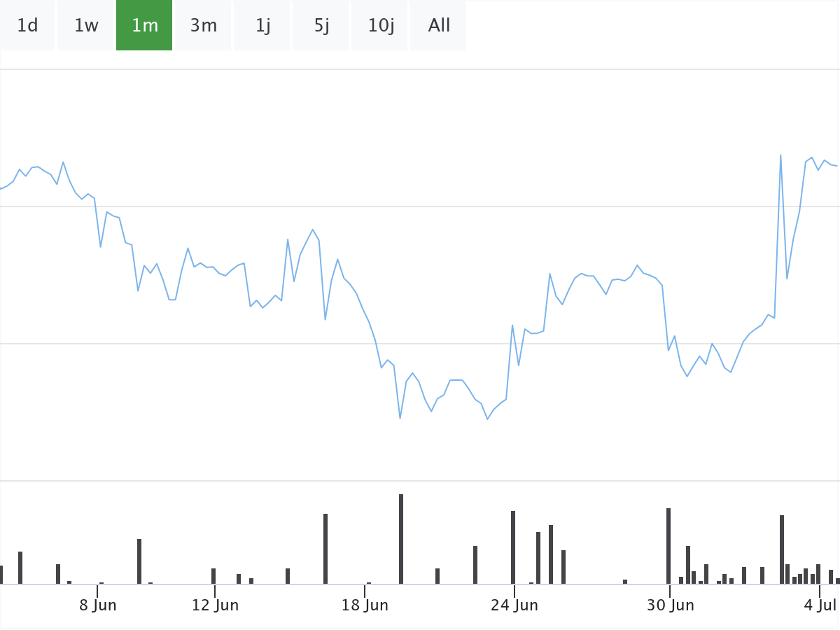The width and height of the screenshot is (840, 630).
Task: Click the tallest volume bar near 19 Jun
Action: (x=401, y=539)
